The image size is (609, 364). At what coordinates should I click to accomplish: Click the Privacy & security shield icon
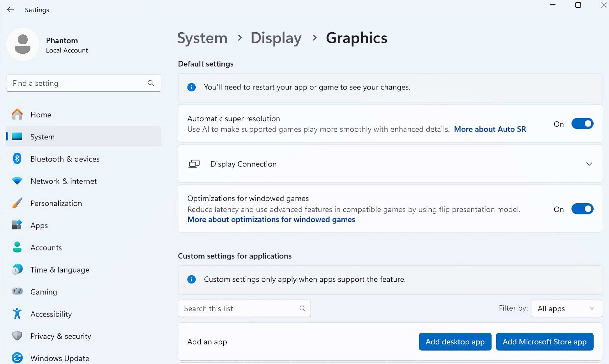click(x=17, y=336)
